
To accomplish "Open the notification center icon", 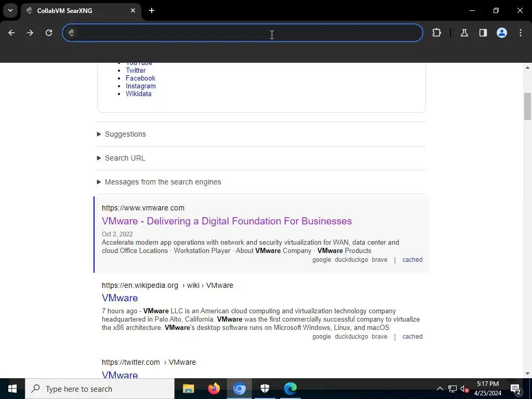I will [x=516, y=389].
